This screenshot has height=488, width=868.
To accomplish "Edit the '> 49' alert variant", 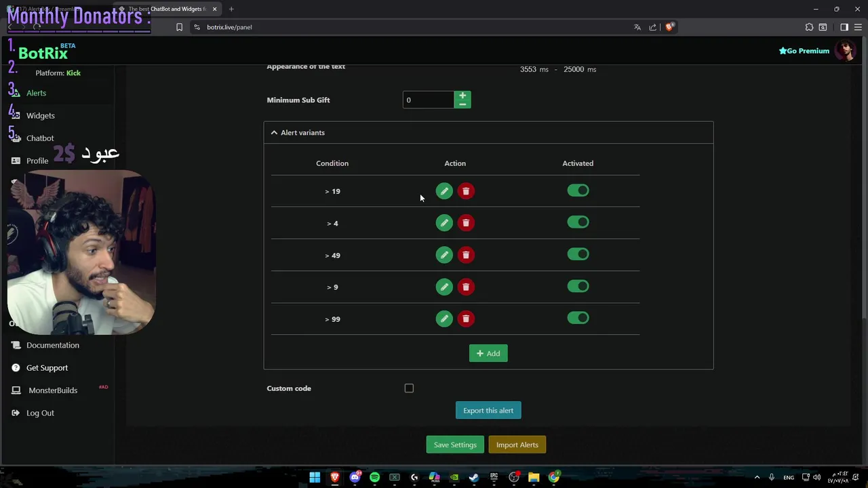I will click(444, 255).
